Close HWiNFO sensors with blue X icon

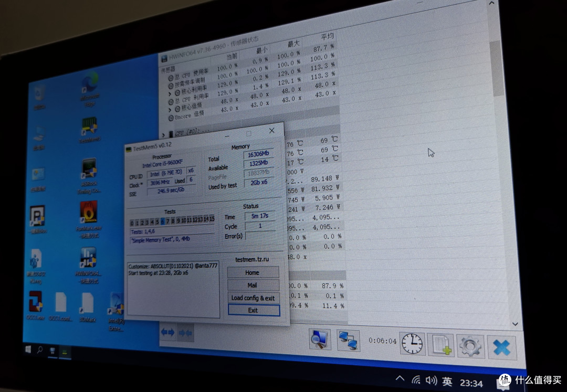point(501,348)
